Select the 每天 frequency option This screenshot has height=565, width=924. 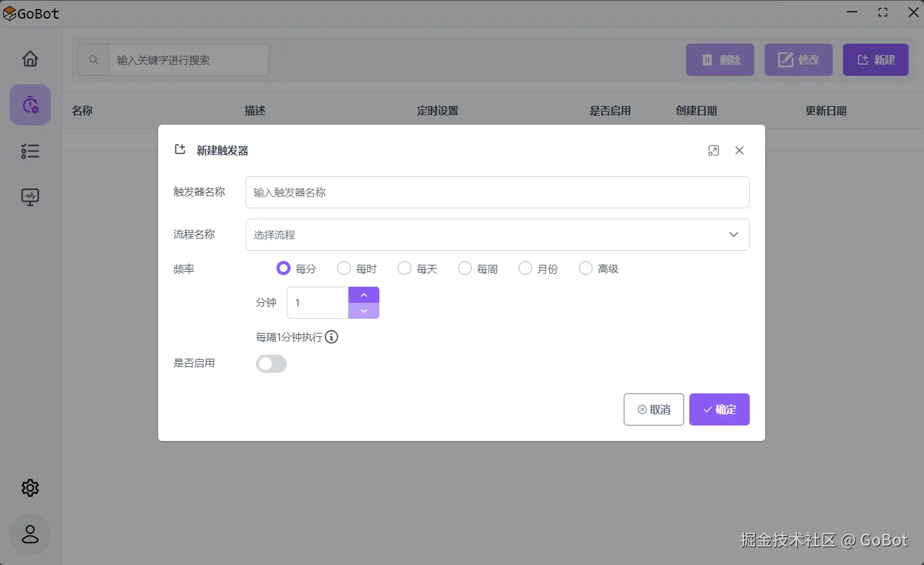point(404,268)
